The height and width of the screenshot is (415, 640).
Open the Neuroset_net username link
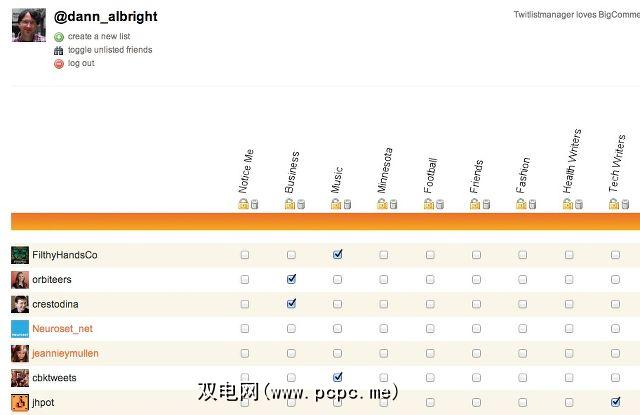pos(62,328)
